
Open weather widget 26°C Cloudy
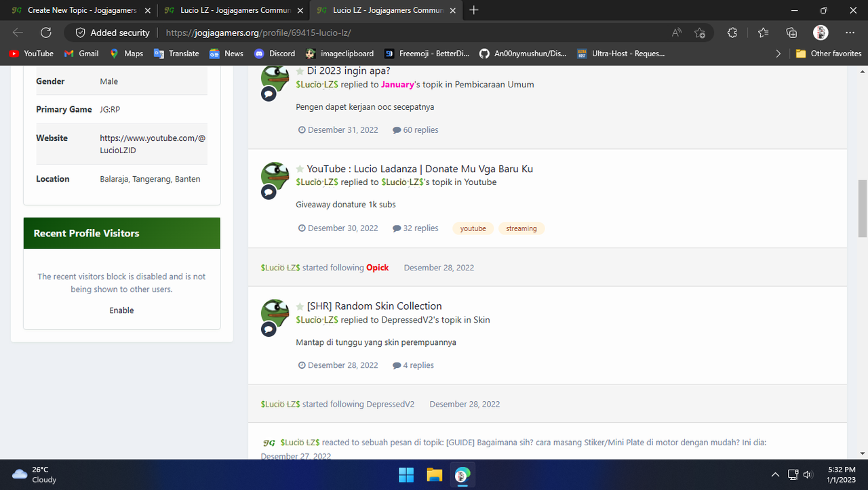(35, 474)
